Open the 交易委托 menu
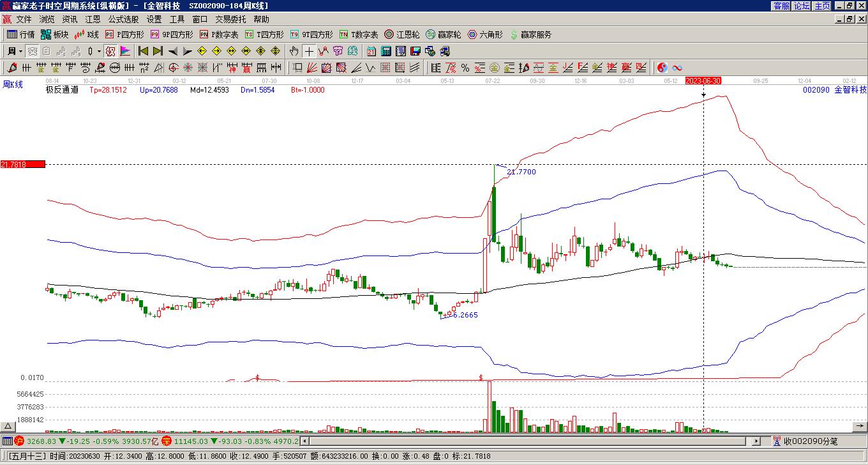Viewport: 868px width, 465px height. 230,20
